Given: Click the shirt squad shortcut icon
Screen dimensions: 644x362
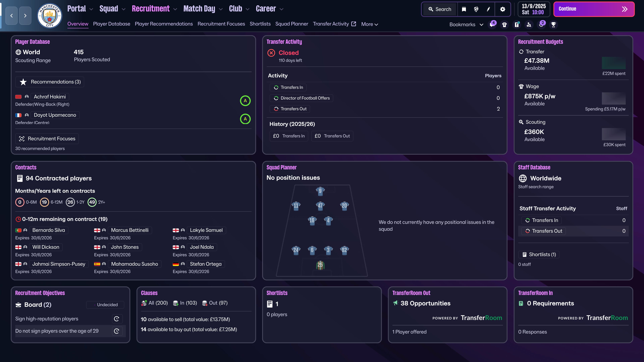Looking at the screenshot, I should point(504,24).
